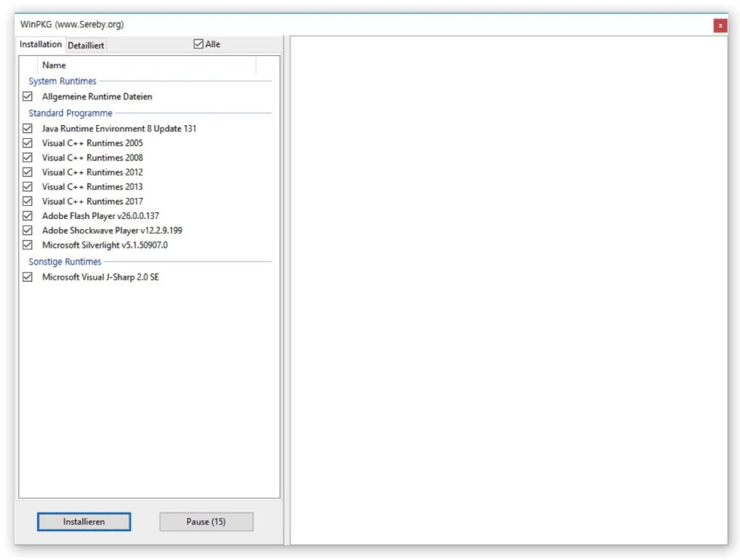Uncheck Adobe Shockwave Player checkbox
This screenshot has height=560, width=740.
pos(27,231)
